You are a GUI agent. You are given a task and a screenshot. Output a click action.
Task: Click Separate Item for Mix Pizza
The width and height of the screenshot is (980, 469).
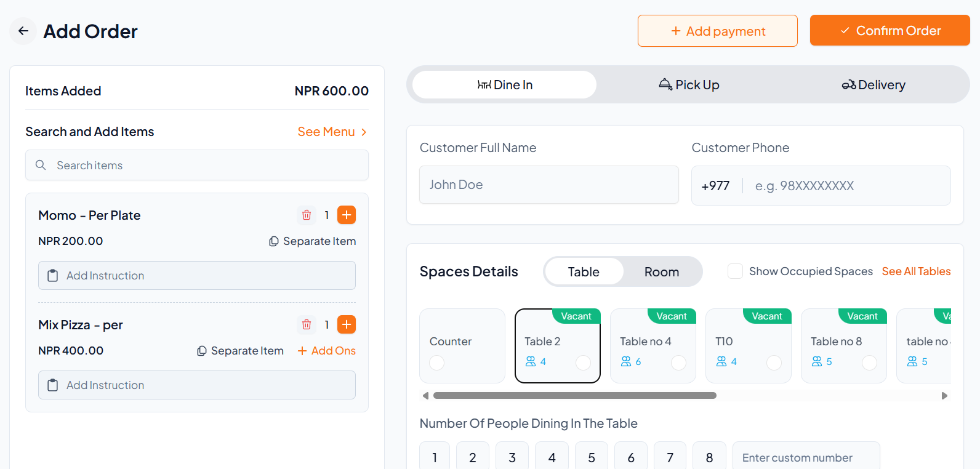click(241, 351)
